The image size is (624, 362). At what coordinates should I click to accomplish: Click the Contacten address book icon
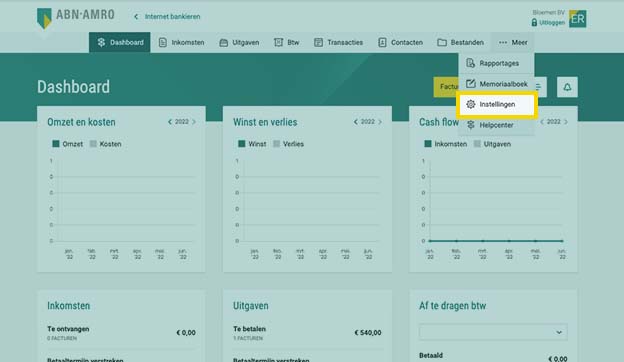[382, 42]
